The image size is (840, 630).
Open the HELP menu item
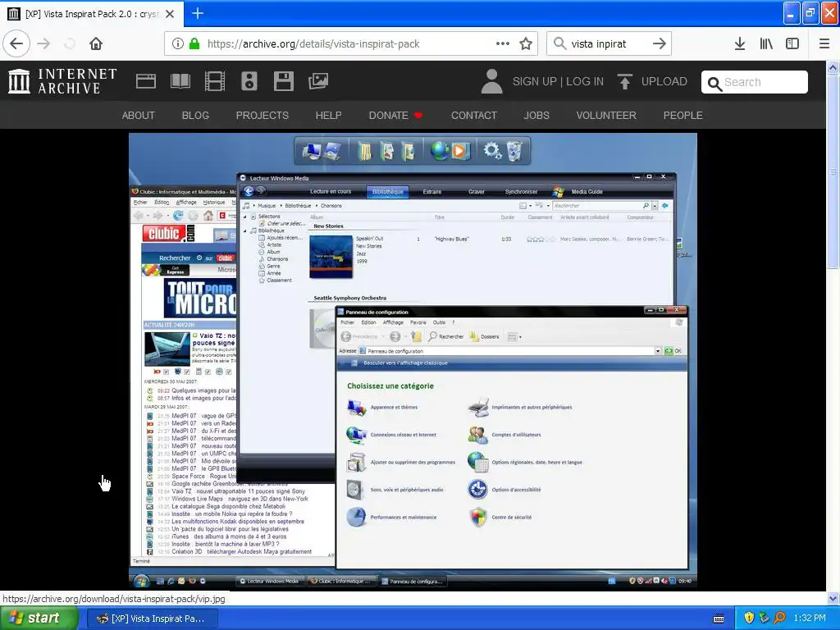pos(328,115)
